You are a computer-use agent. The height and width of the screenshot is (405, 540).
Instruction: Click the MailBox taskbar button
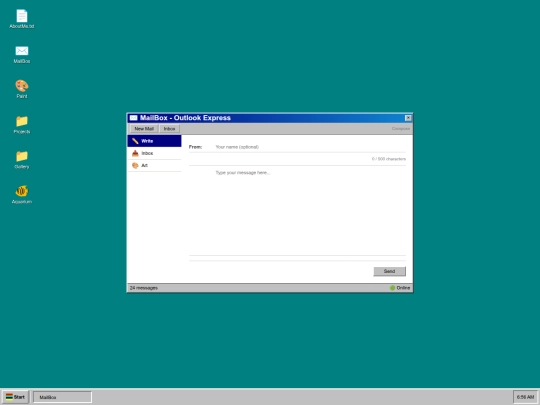62,397
